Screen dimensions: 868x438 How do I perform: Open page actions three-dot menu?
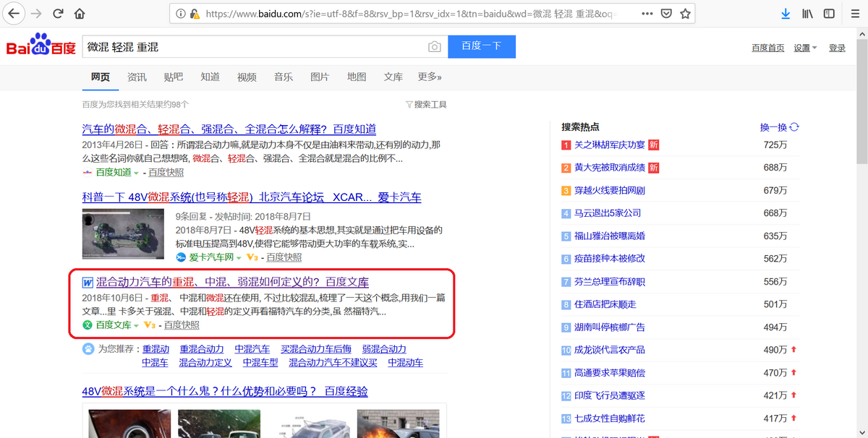(x=647, y=14)
